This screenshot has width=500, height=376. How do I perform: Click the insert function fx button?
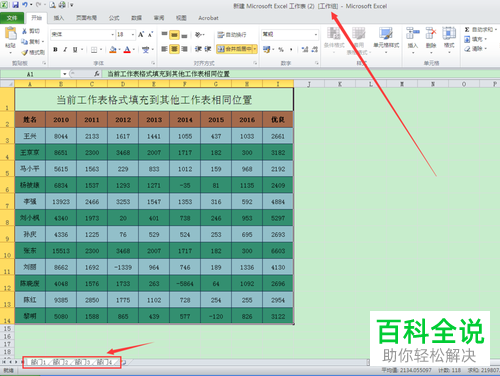point(97,74)
